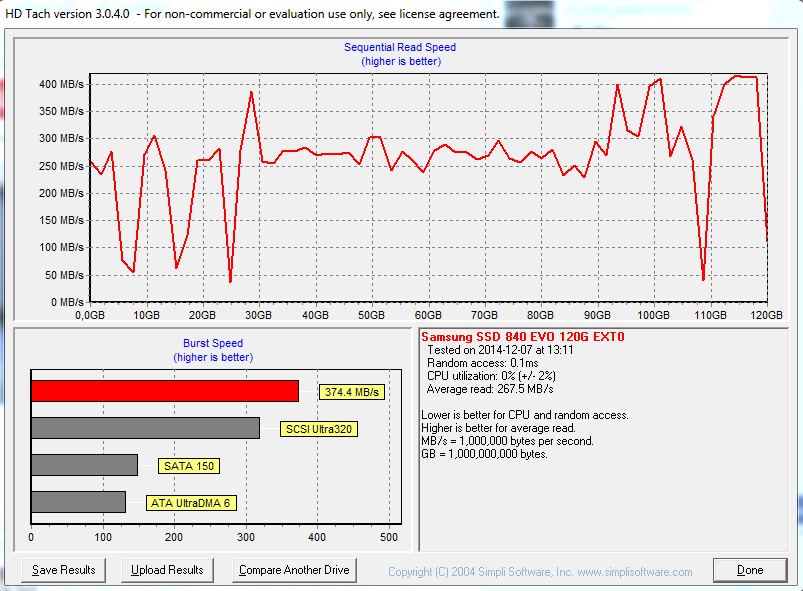Click the GB = 1,000,000,000 bytes line
Image resolution: width=803 pixels, height=591 pixels.
[484, 454]
